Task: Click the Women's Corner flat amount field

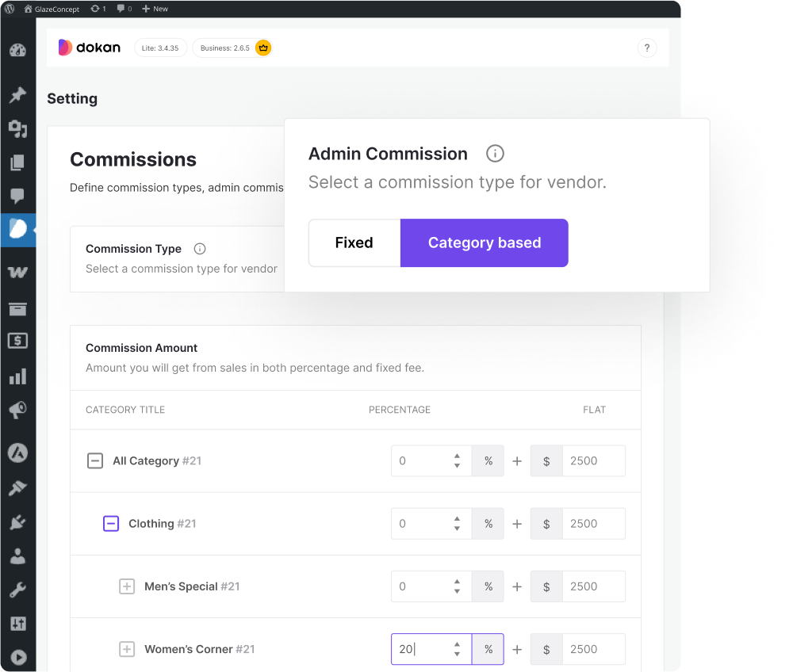Action: [593, 649]
